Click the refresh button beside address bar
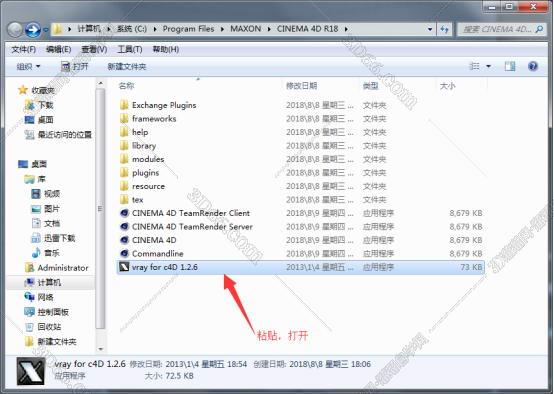The image size is (554, 394). click(x=444, y=29)
